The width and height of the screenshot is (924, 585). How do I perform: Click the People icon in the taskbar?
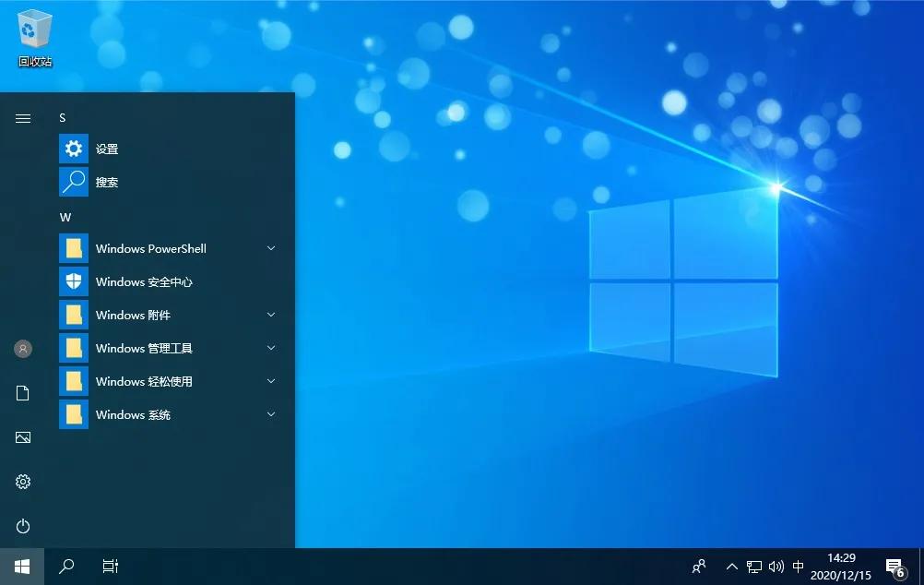pos(699,566)
